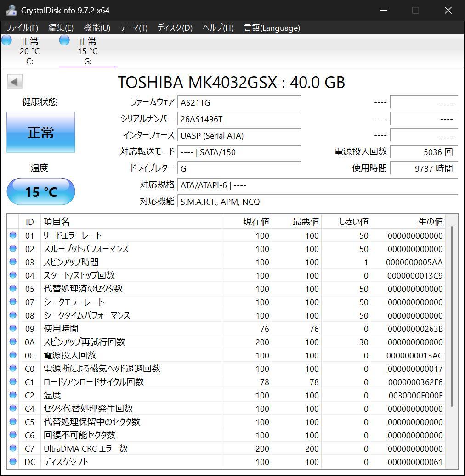Click the previous disk arrow button
This screenshot has height=476, width=465.
tap(14, 82)
